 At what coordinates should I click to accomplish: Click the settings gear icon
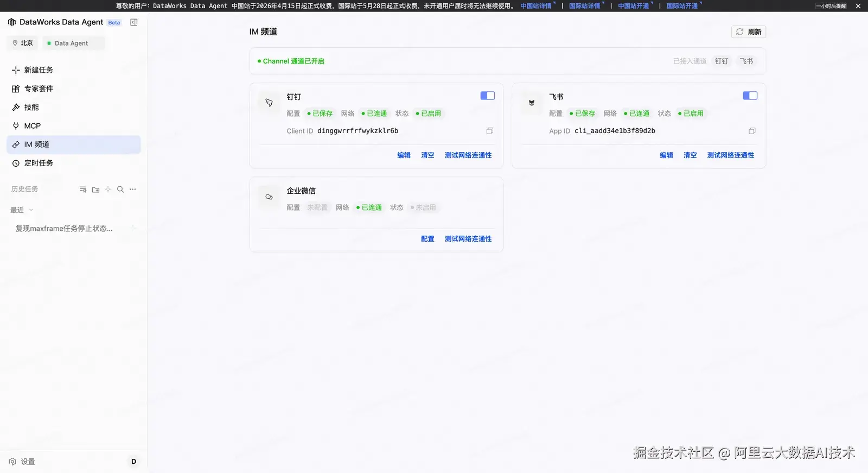coord(12,462)
